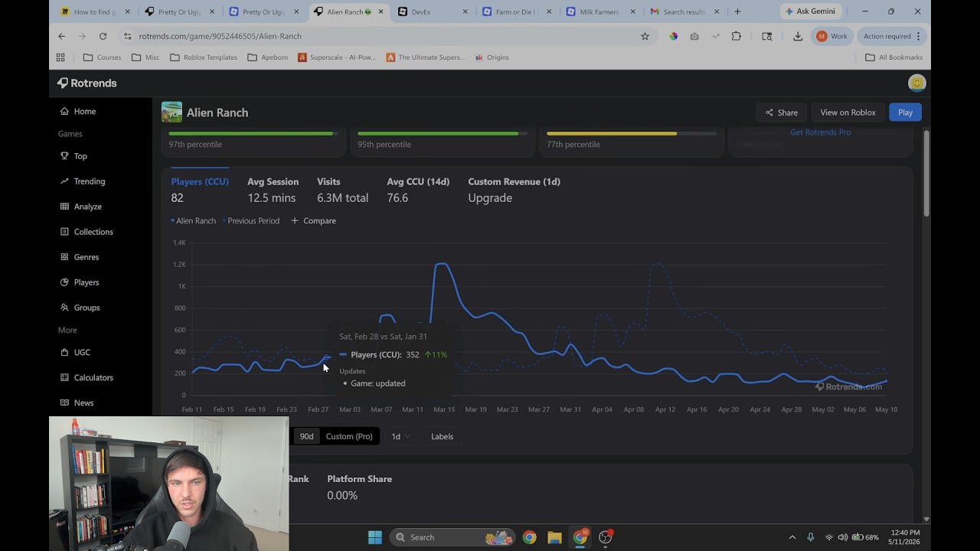Click the UGC icon in sidebar
The width and height of the screenshot is (980, 551).
click(x=64, y=352)
